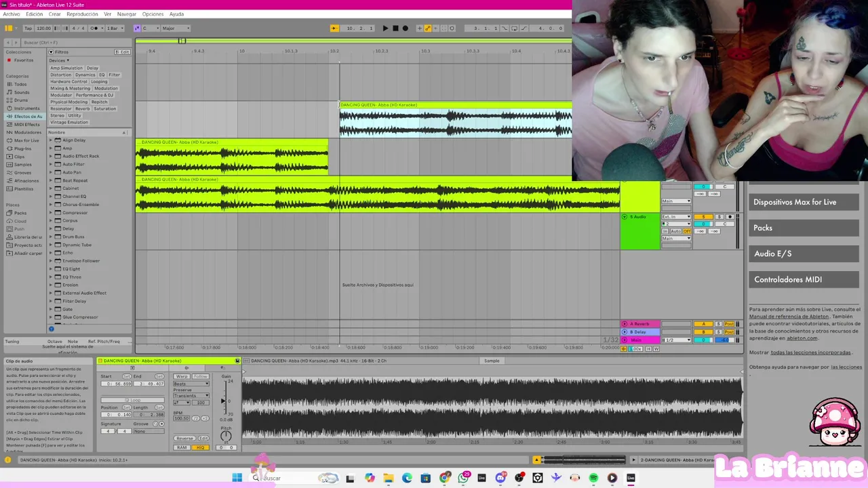Open the Navegar menu
Screen dimensions: 868x488
[x=126, y=14]
